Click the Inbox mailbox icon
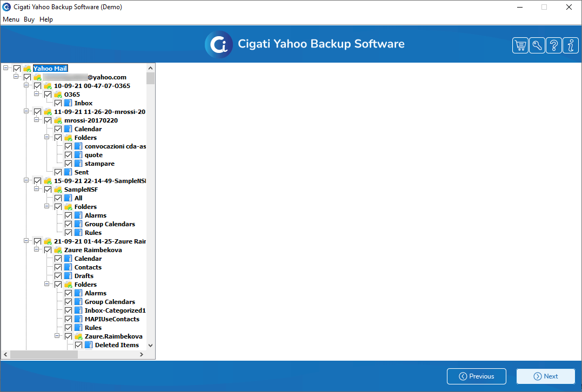 (68, 103)
